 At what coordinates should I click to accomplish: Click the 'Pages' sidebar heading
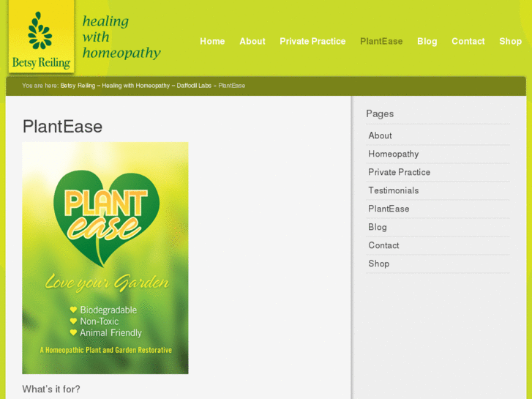pos(380,113)
